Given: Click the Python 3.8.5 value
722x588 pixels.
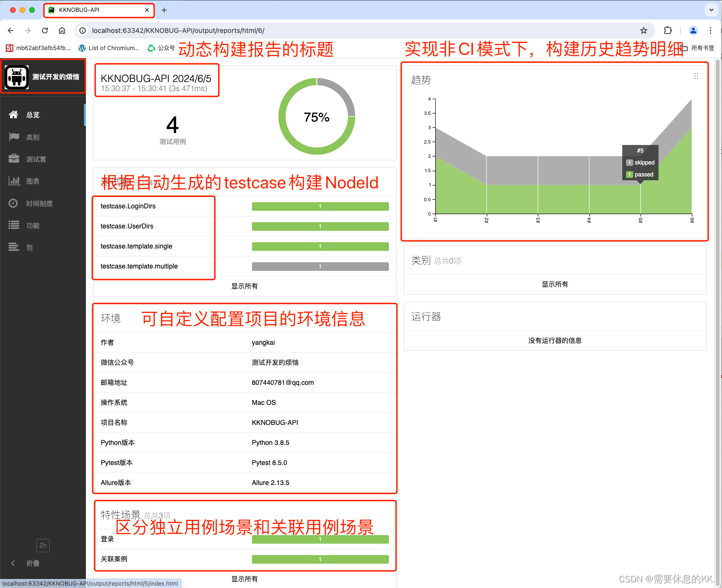Looking at the screenshot, I should [x=271, y=443].
